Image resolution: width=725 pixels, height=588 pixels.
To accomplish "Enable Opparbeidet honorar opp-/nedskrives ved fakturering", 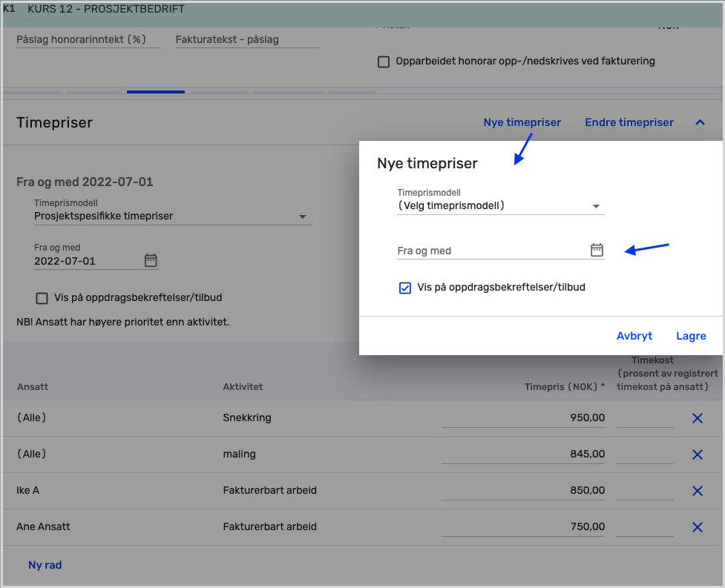I will 384,62.
